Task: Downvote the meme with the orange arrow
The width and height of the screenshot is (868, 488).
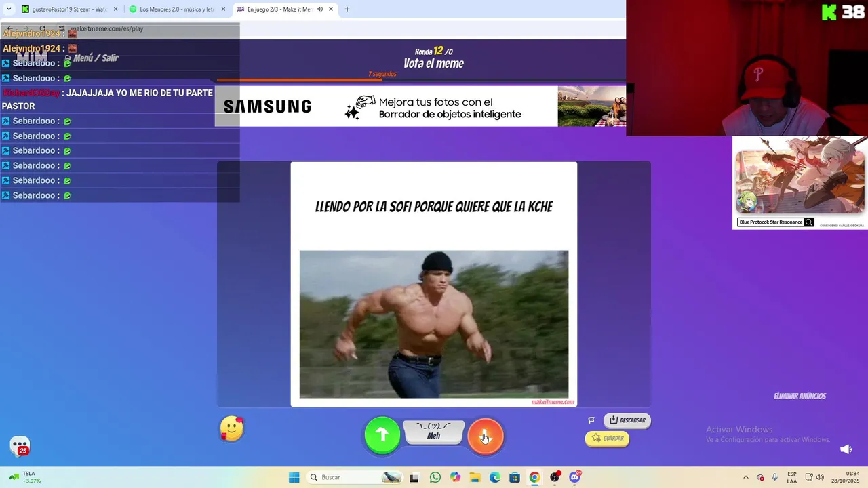Action: pos(486,435)
